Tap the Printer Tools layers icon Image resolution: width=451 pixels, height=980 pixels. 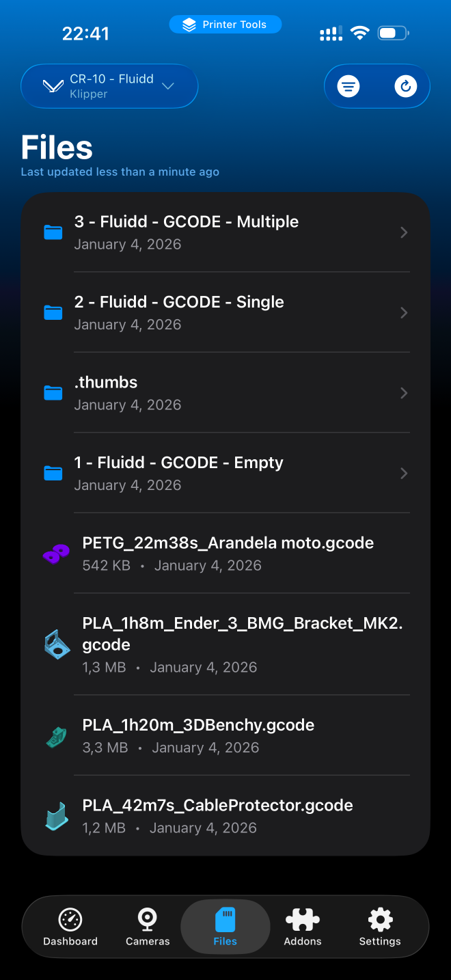pos(188,24)
